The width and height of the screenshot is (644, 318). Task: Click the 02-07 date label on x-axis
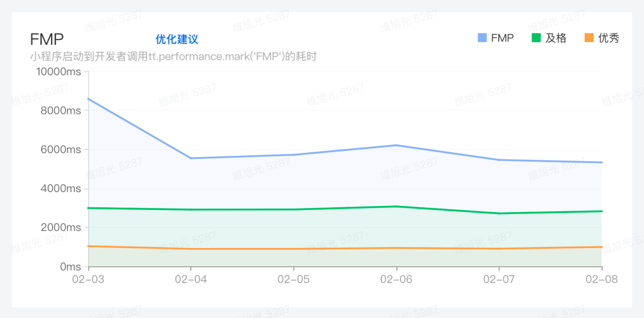click(499, 279)
